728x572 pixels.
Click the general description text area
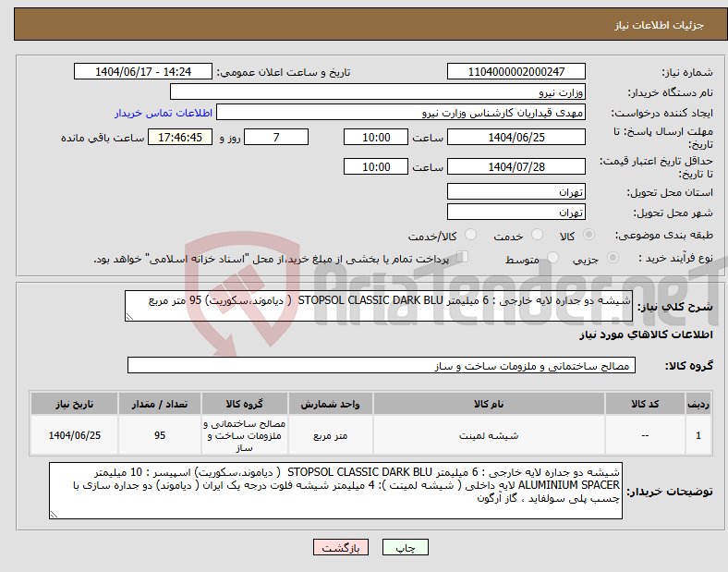379,306
